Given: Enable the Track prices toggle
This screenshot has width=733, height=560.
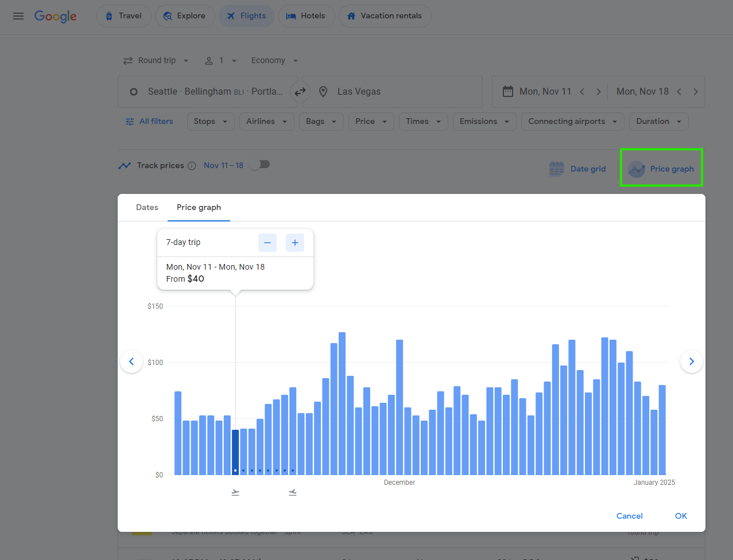Looking at the screenshot, I should [x=259, y=164].
